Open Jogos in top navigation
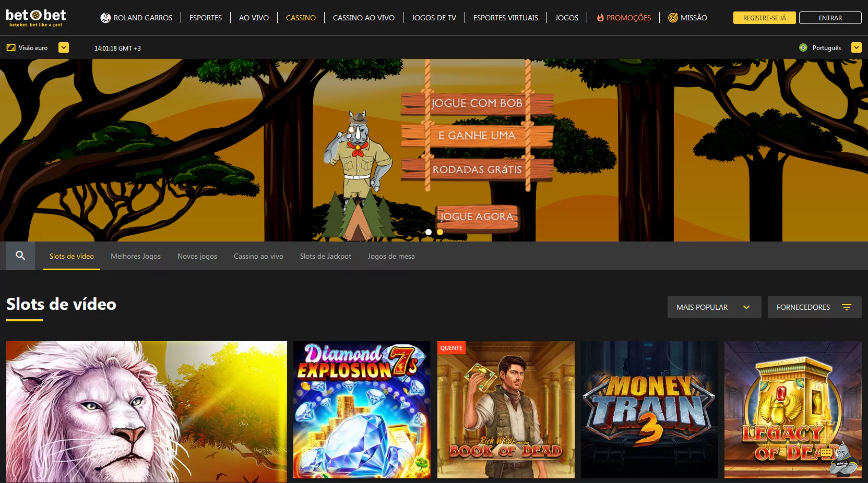The height and width of the screenshot is (483, 868). pyautogui.click(x=567, y=18)
